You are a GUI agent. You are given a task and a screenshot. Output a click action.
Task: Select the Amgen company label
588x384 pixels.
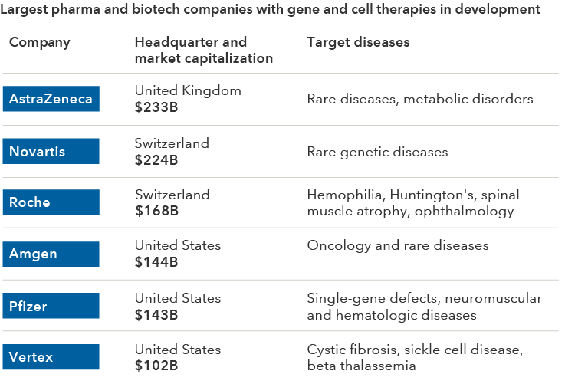tap(51, 254)
